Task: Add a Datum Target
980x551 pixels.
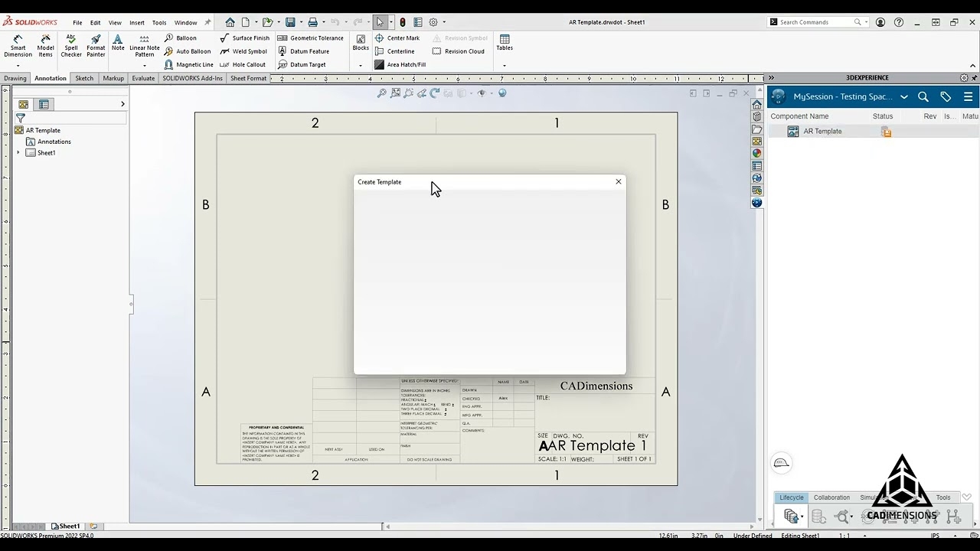Action: [302, 64]
